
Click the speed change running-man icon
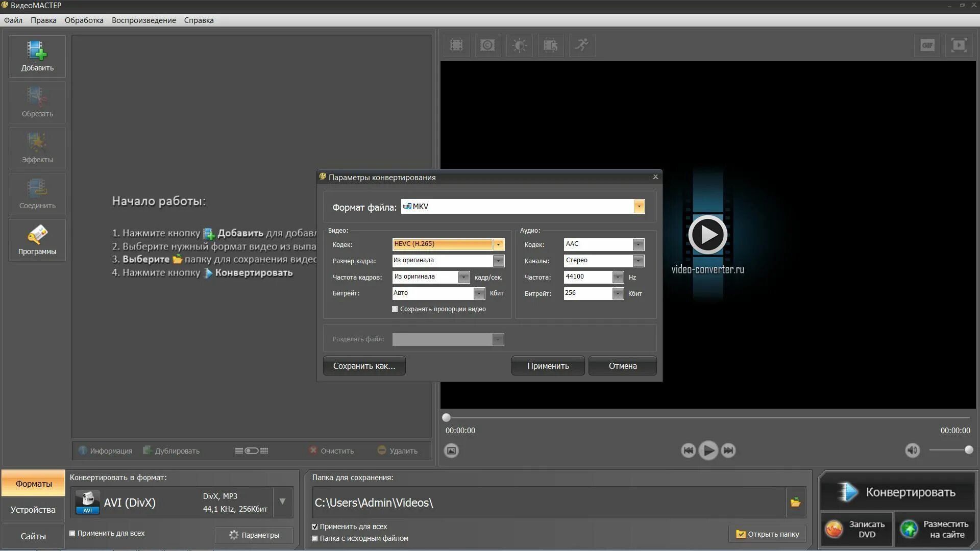pyautogui.click(x=582, y=45)
